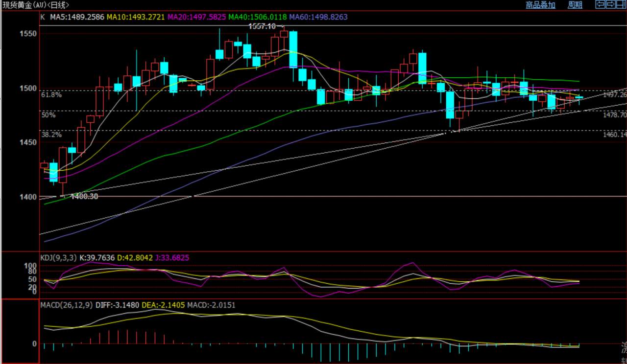Image resolution: width=627 pixels, height=364 pixels.
Task: Open the 周期 period link
Action: 575,5
